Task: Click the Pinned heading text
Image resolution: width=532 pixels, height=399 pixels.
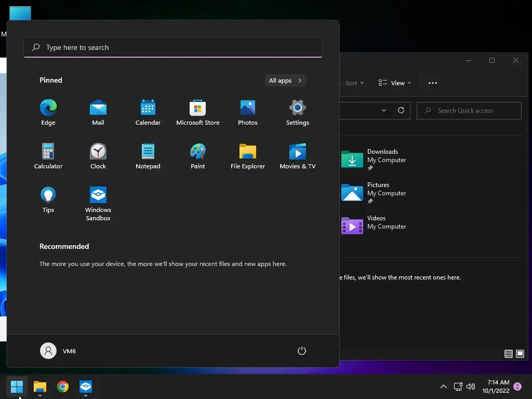Action: pyautogui.click(x=51, y=80)
